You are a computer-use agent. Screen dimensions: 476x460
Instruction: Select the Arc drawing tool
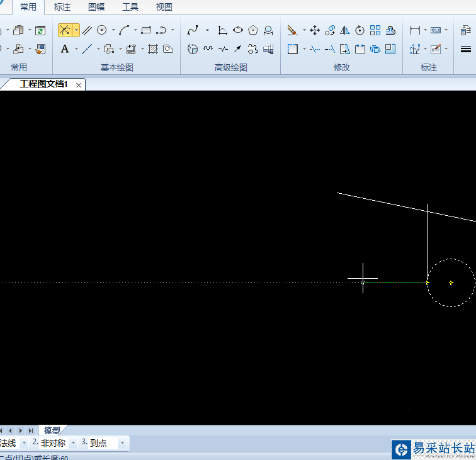tap(124, 30)
